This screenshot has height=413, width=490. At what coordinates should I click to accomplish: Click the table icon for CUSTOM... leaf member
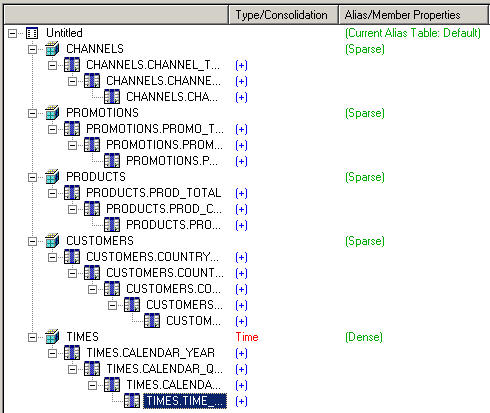(x=152, y=321)
